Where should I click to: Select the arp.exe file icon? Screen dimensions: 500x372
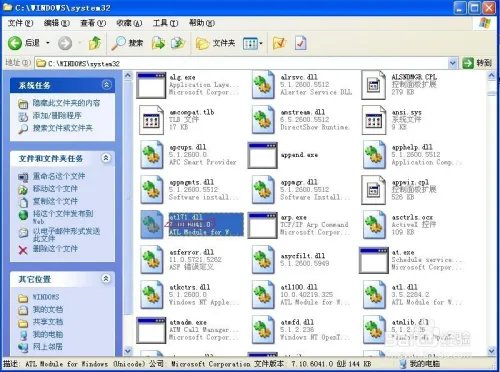[x=263, y=225]
